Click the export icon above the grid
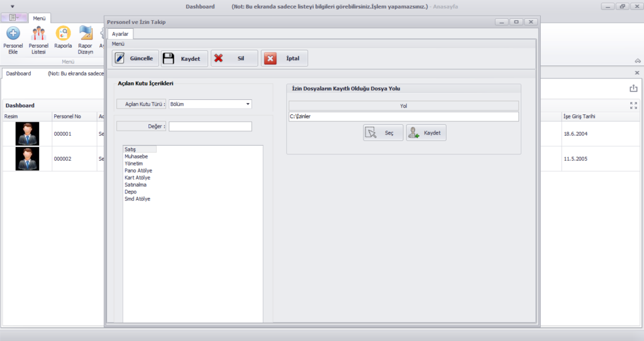644x341 pixels. 633,89
